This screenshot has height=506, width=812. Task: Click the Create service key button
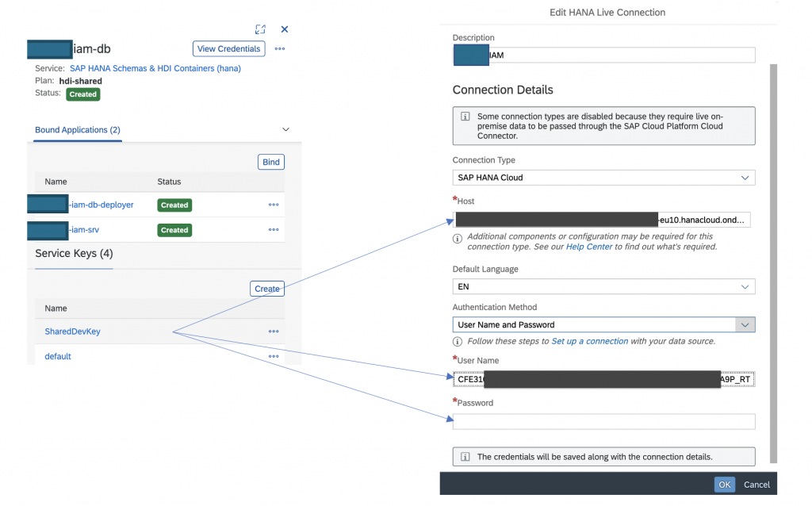coord(266,289)
